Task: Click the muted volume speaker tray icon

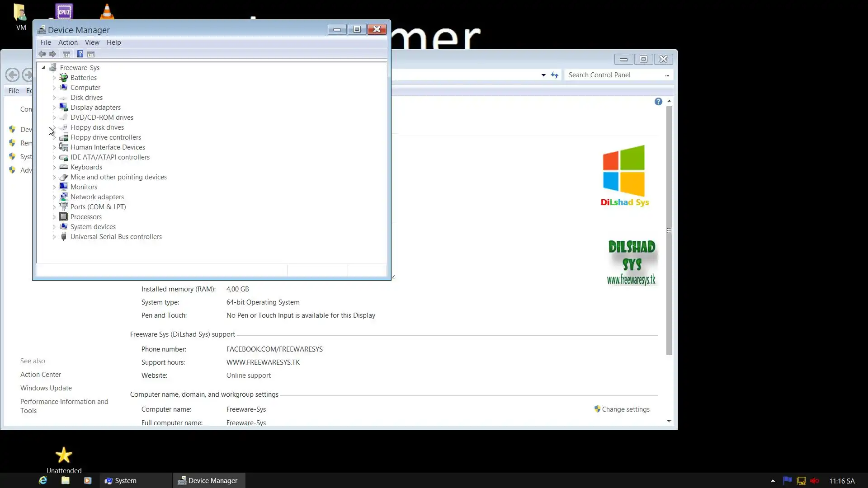Action: 815,481
